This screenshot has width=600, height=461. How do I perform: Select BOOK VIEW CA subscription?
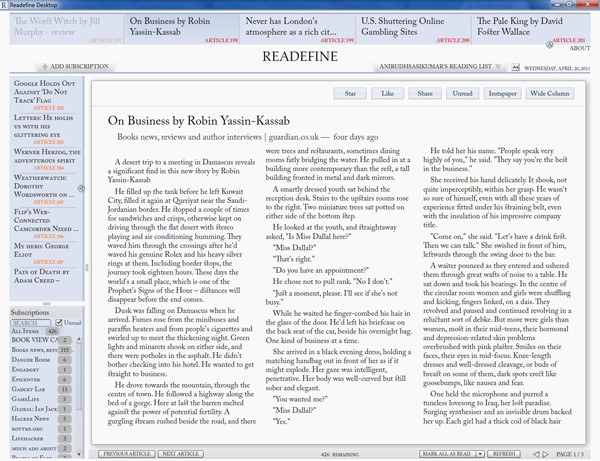pos(41,340)
